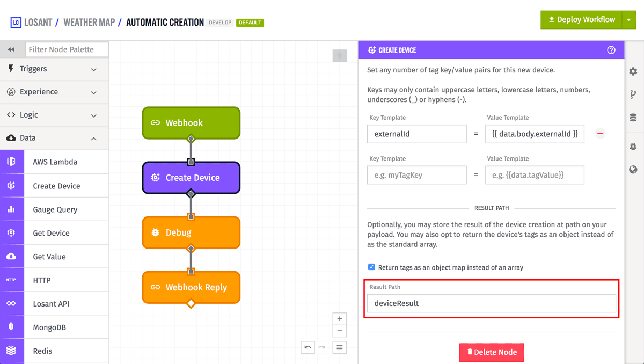
Task: Select the Create Device node on canvas
Action: pyautogui.click(x=191, y=178)
